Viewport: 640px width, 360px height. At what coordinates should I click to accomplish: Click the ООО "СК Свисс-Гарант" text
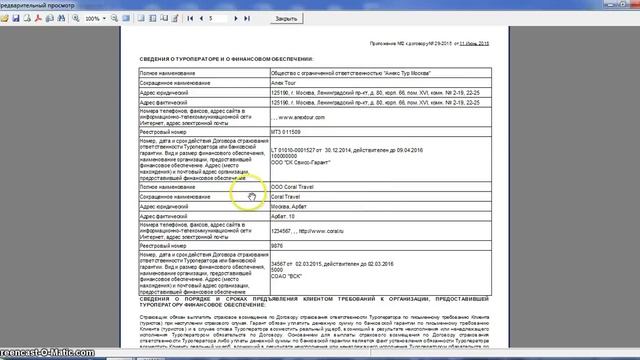300,162
